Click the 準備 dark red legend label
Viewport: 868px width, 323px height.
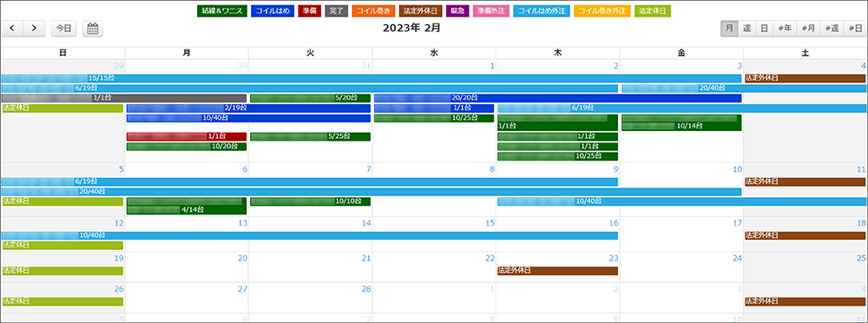pos(309,10)
